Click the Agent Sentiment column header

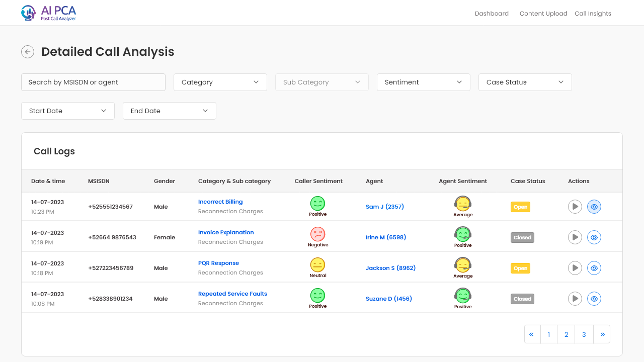click(463, 181)
